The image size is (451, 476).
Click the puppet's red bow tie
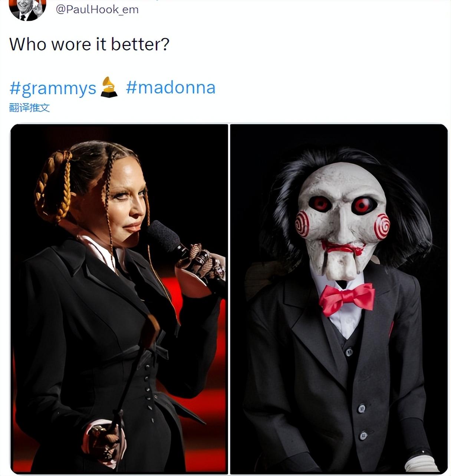pos(347,298)
